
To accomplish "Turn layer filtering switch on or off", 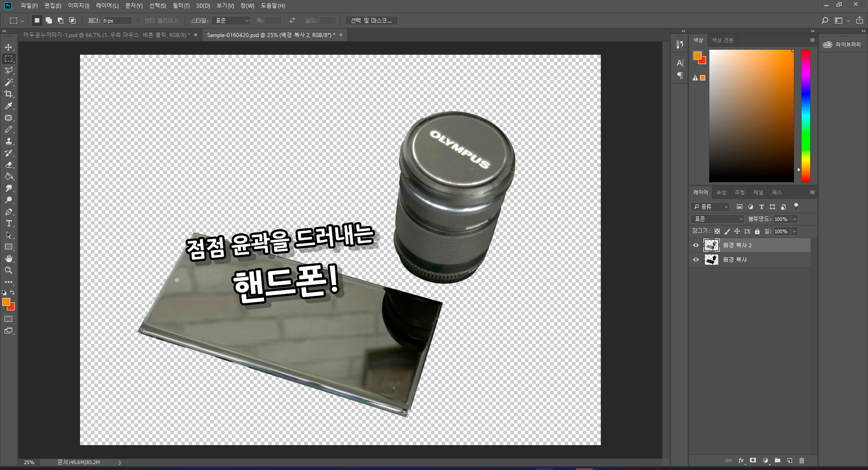I will [796, 206].
